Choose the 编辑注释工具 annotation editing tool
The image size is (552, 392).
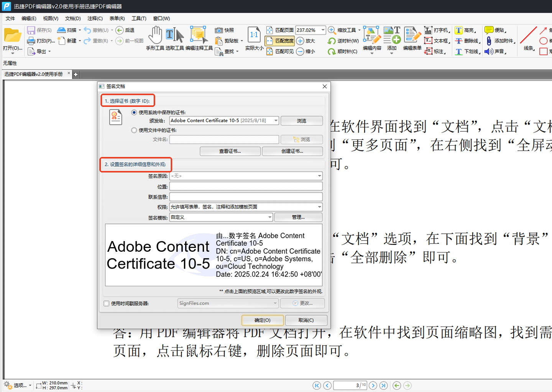pos(199,39)
